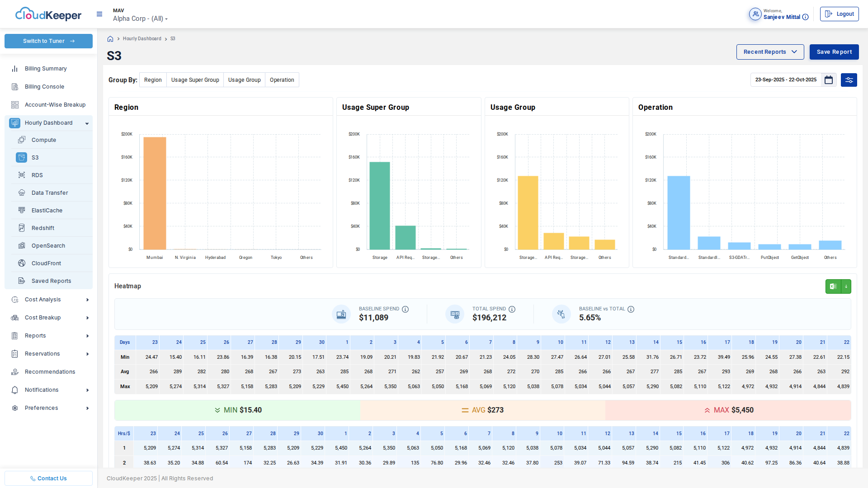
Task: Open CloudFront in sidebar
Action: pos(46,263)
